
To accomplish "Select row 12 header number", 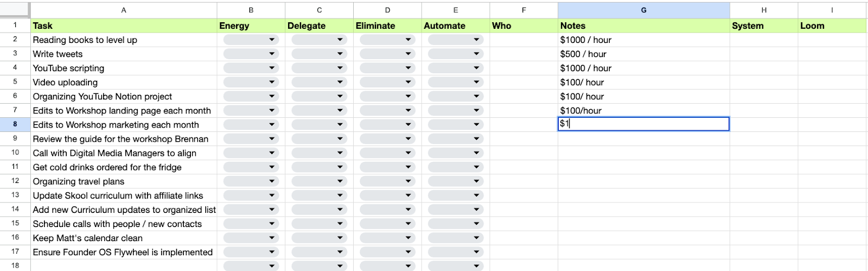I will pyautogui.click(x=15, y=181).
